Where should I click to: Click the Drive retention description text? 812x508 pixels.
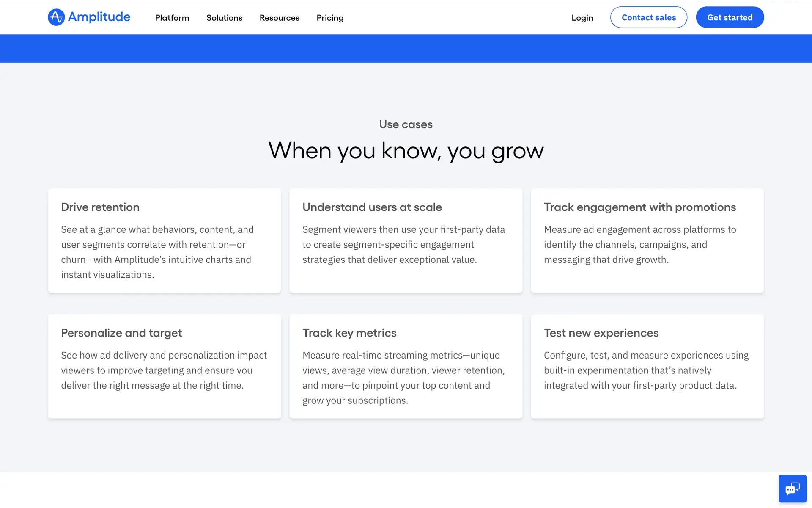click(157, 252)
